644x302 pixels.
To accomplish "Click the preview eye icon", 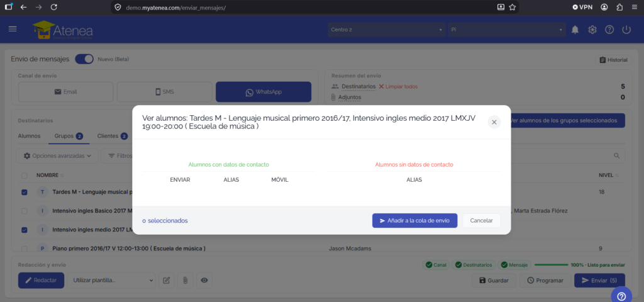I will coord(204,280).
